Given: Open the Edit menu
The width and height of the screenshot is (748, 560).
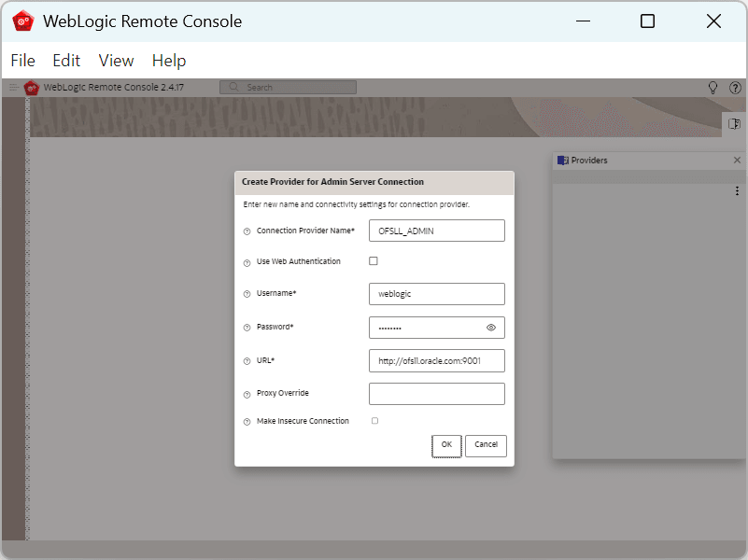Looking at the screenshot, I should (x=66, y=61).
